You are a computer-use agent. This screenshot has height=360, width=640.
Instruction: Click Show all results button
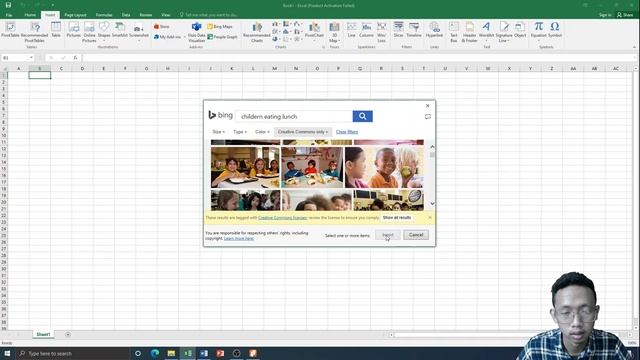(397, 218)
